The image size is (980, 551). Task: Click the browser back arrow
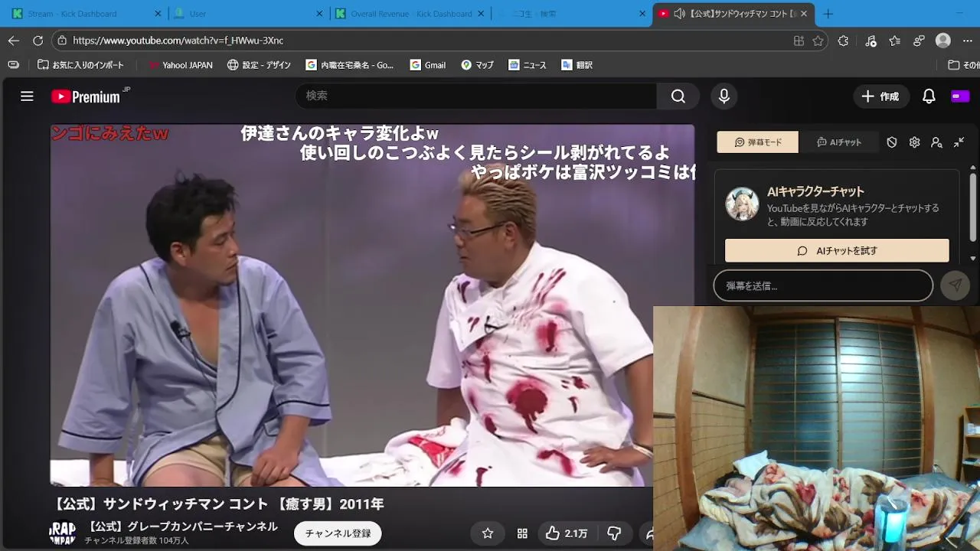(13, 41)
